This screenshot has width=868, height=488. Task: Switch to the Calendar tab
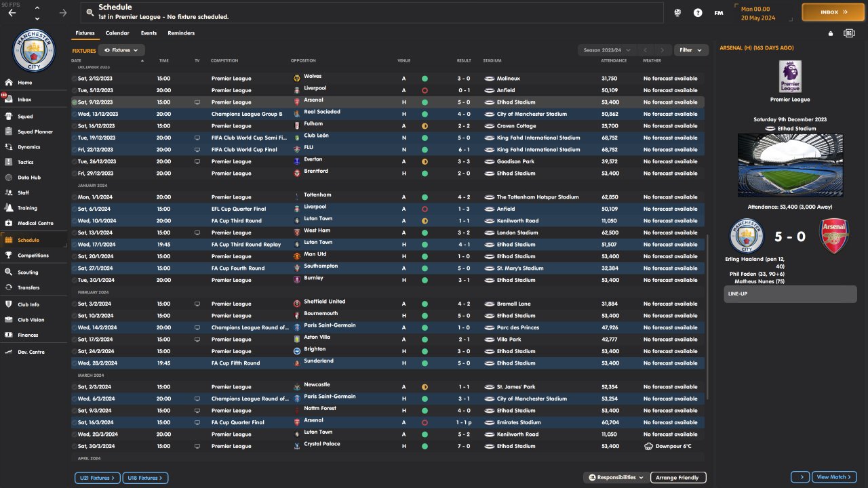tap(117, 33)
